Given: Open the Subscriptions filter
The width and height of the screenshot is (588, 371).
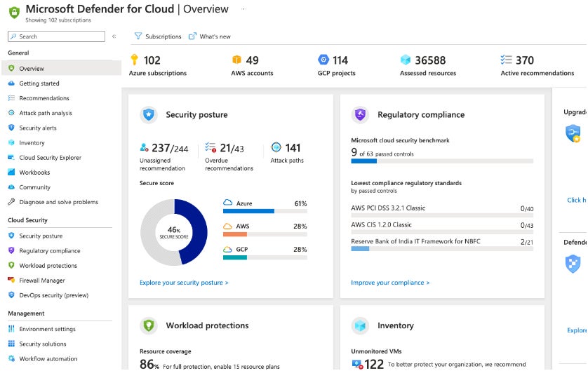Looking at the screenshot, I should tap(158, 36).
